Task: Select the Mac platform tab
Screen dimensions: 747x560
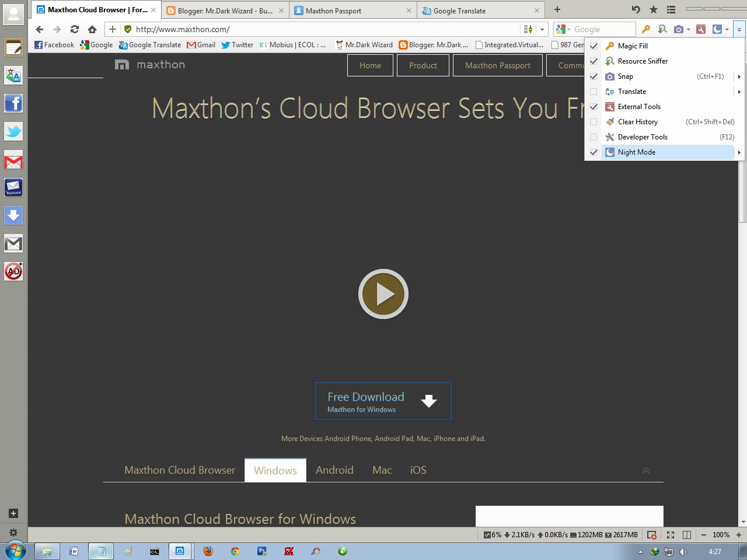Action: tap(382, 470)
